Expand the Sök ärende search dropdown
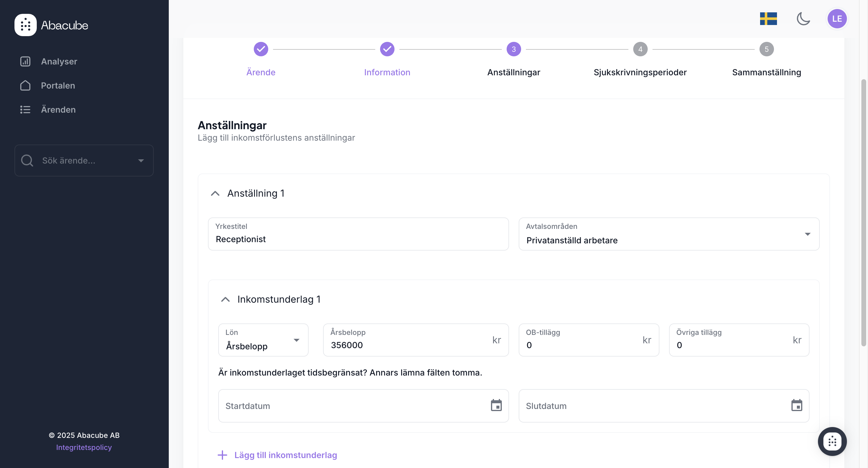Screen dimensions: 868x468 [141, 161]
